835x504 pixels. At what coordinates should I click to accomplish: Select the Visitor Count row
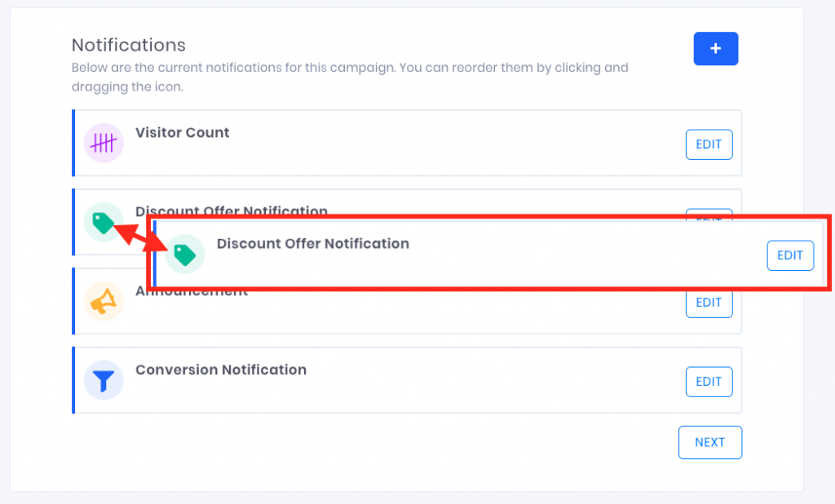408,142
